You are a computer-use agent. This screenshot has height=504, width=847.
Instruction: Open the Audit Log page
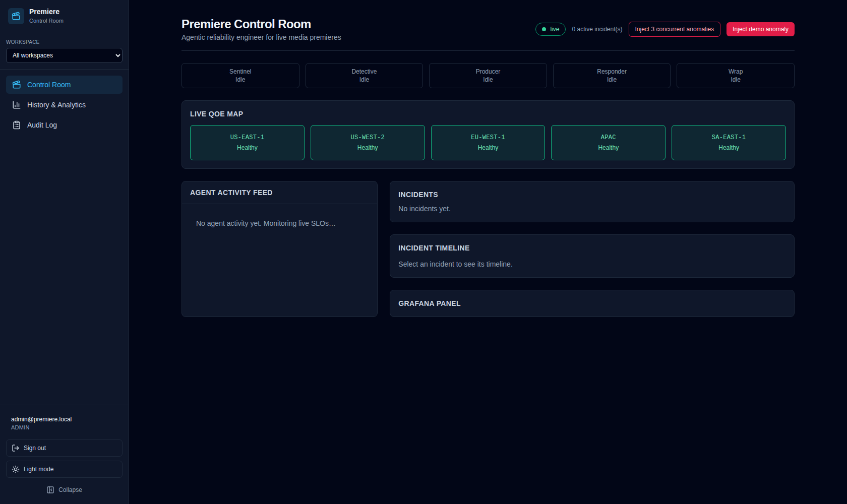tap(64, 125)
